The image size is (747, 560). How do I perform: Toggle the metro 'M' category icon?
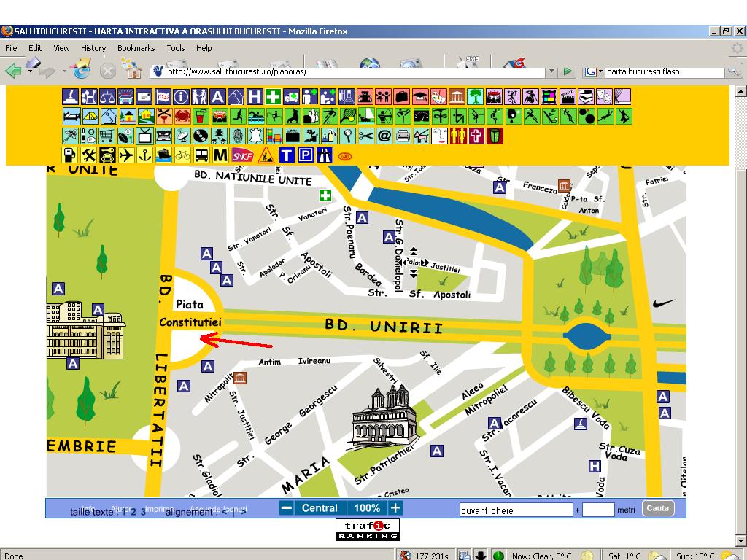coord(220,155)
